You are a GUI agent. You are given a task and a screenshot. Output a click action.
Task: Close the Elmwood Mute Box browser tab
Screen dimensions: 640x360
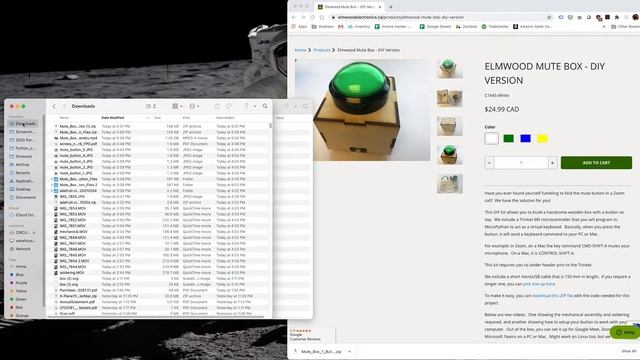coord(380,7)
